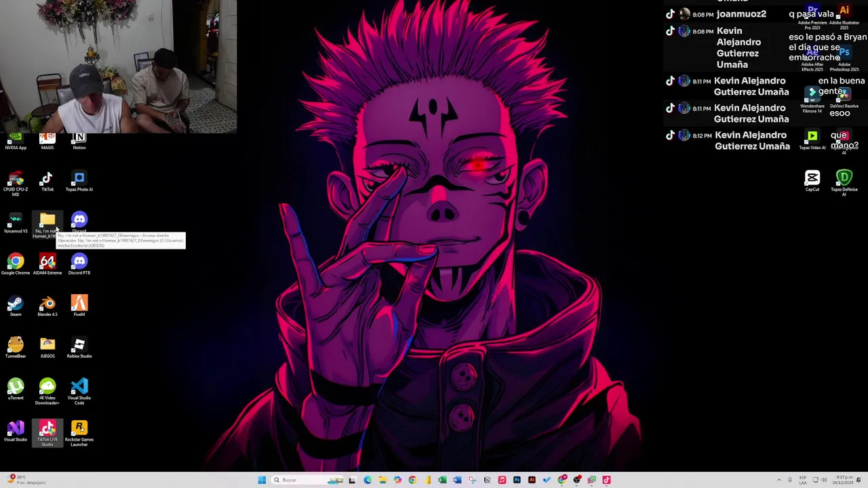Screen dimensions: 868x488
Task: Open the Steam desktop shortcut
Action: (x=16, y=307)
